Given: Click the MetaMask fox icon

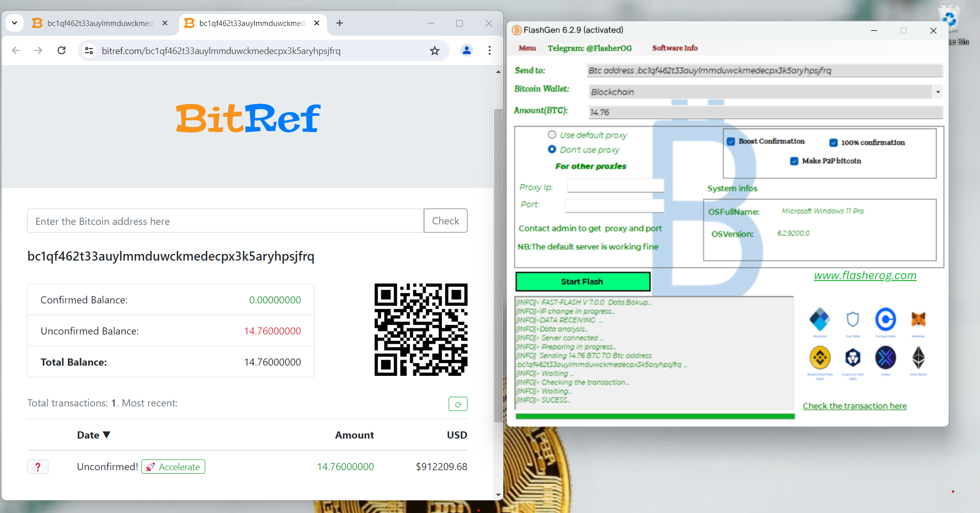Looking at the screenshot, I should point(918,320).
